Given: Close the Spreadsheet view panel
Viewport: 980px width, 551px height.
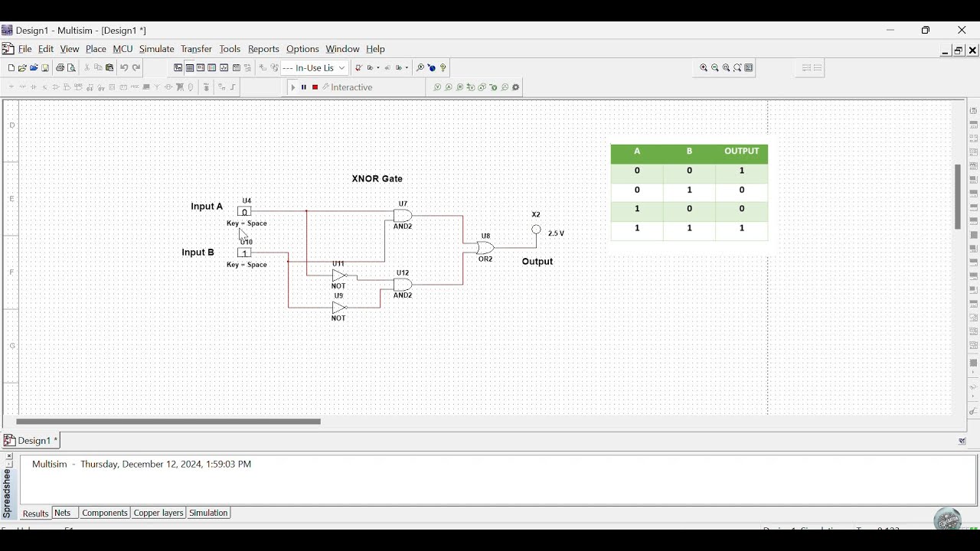Looking at the screenshot, I should pyautogui.click(x=9, y=457).
